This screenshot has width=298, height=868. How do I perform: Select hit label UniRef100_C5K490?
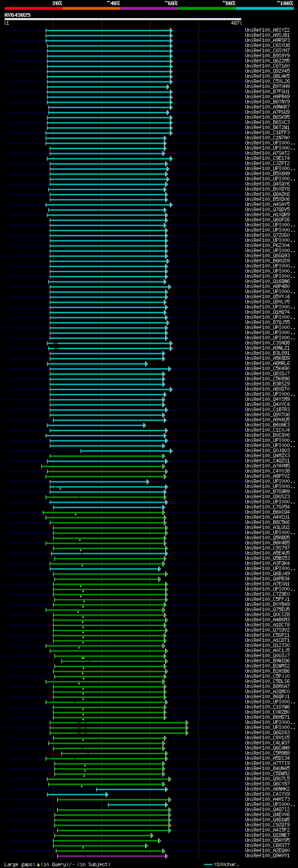[267, 368]
